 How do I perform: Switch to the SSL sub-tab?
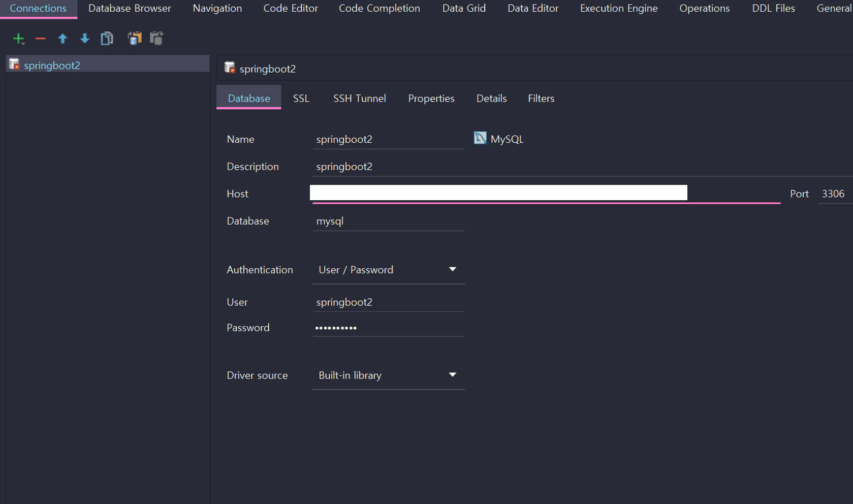click(x=301, y=98)
